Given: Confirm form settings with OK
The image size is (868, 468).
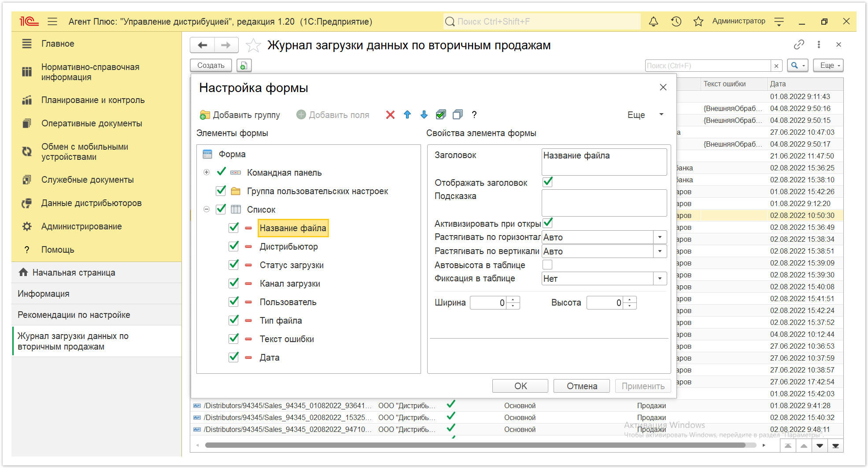Looking at the screenshot, I should [520, 386].
